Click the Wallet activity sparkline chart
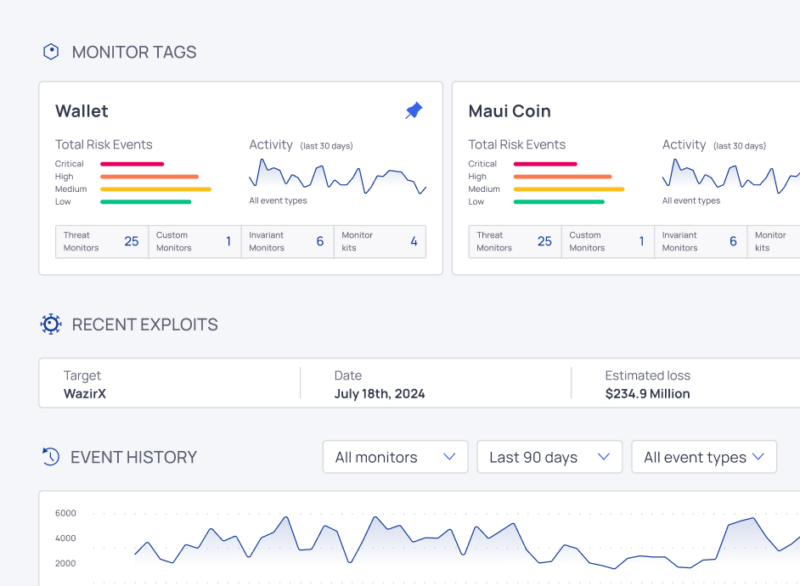This screenshot has width=800, height=586. 337,177
